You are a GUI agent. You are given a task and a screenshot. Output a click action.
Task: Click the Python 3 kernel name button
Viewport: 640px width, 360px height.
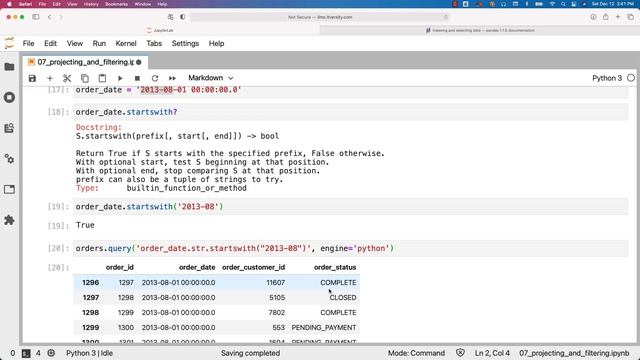pos(607,78)
